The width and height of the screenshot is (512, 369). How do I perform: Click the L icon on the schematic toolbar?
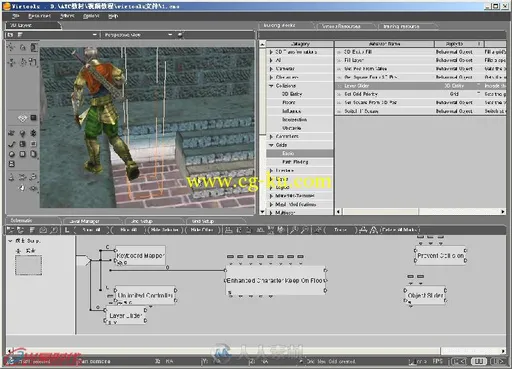pos(67,230)
